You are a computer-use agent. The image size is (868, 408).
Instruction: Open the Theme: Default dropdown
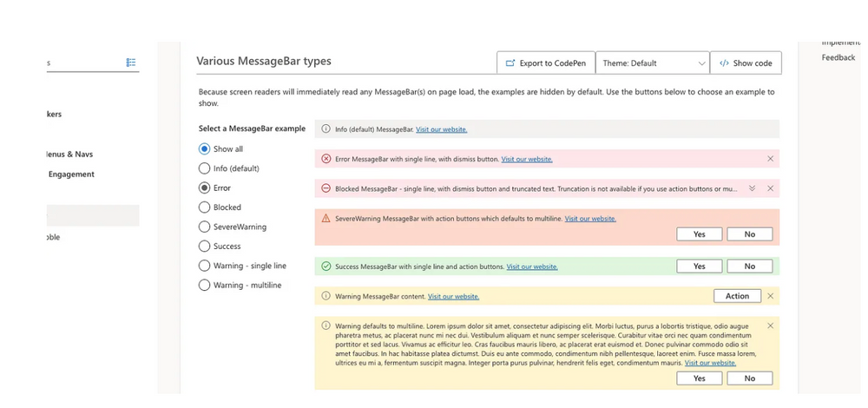(652, 63)
